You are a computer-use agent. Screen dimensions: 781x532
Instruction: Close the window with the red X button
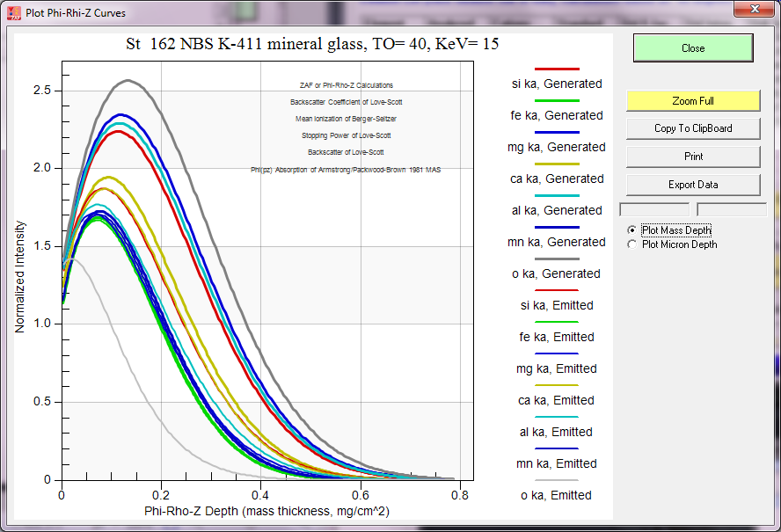[x=754, y=10]
